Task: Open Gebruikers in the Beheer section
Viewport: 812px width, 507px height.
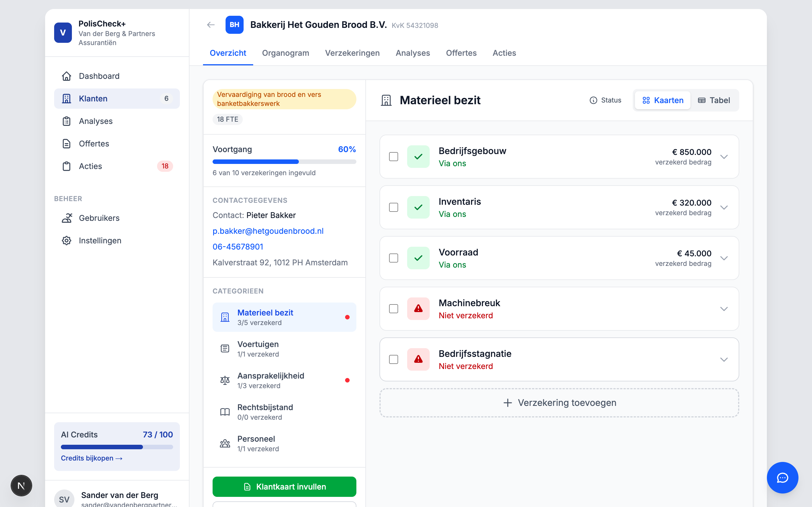Action: pyautogui.click(x=99, y=218)
